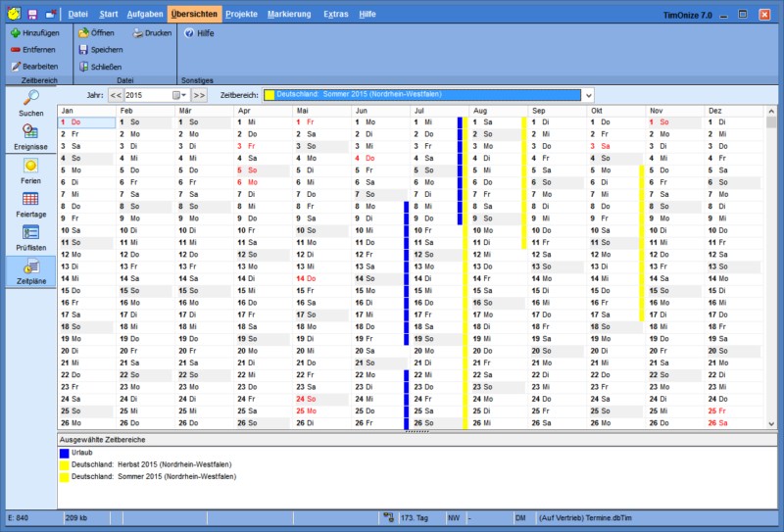Click the blue Urlaub color swatch
Viewport: 784px width, 532px height.
tap(65, 454)
